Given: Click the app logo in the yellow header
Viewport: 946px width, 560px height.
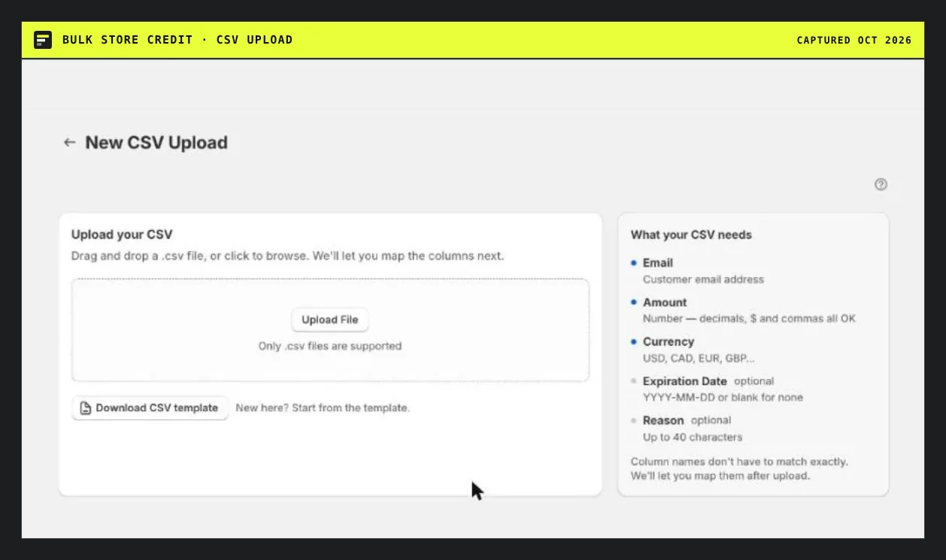Looking at the screenshot, I should [x=43, y=40].
